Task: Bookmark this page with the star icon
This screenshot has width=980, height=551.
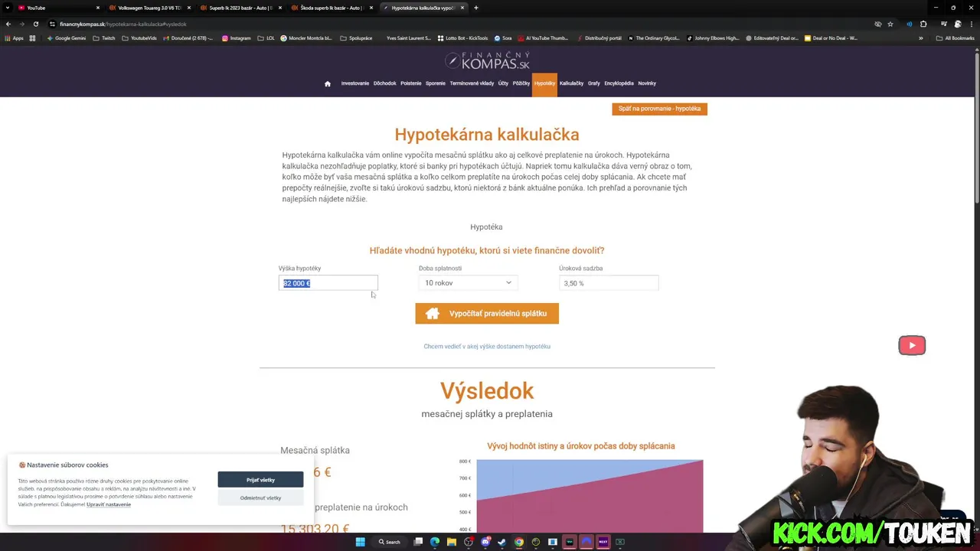Action: (x=890, y=24)
